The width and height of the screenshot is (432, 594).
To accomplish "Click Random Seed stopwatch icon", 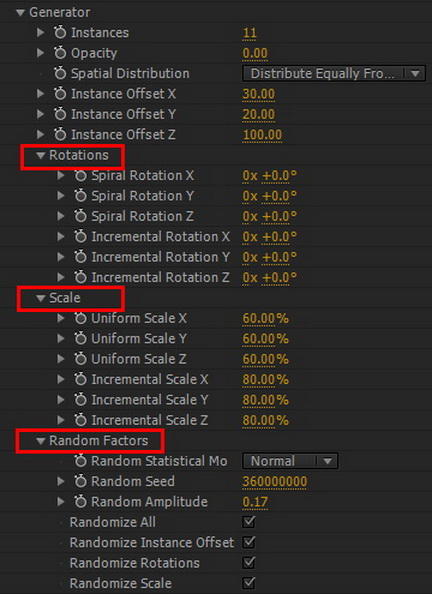I will pos(80,481).
